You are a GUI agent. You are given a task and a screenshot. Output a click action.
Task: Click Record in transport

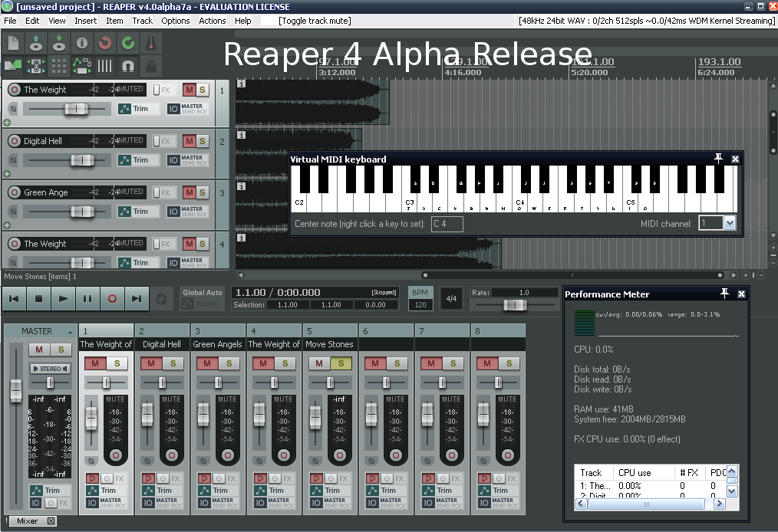(112, 298)
